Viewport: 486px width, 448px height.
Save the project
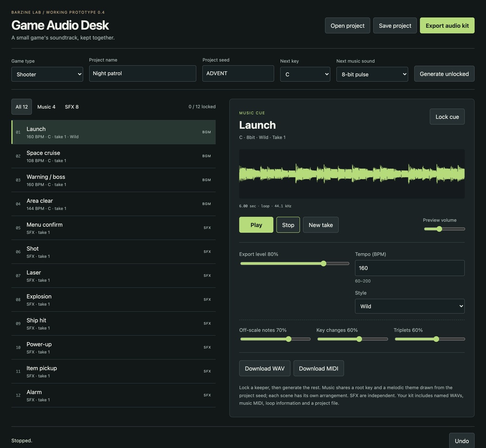tap(395, 26)
